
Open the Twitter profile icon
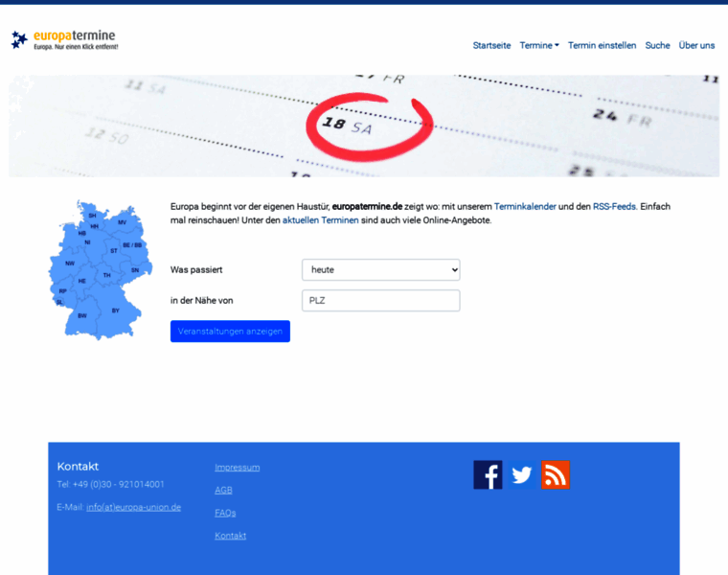[x=521, y=474]
